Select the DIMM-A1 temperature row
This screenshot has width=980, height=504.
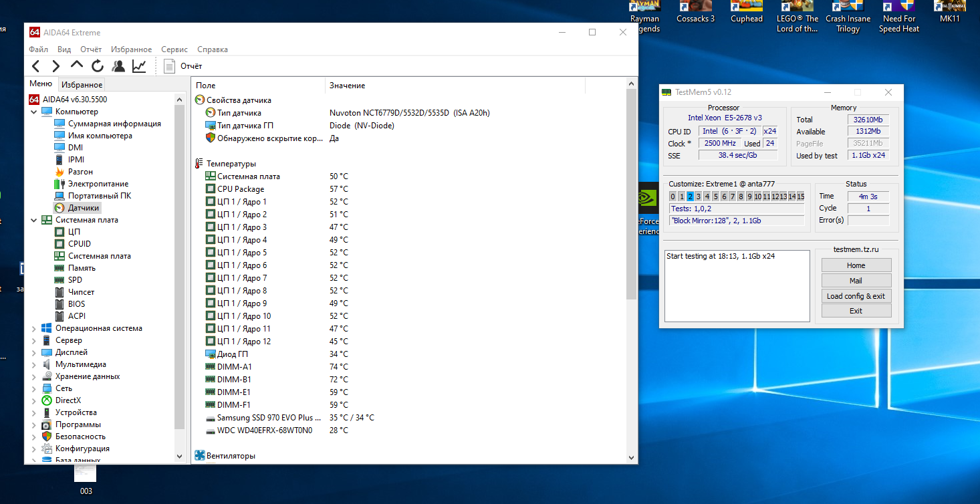pyautogui.click(x=409, y=367)
